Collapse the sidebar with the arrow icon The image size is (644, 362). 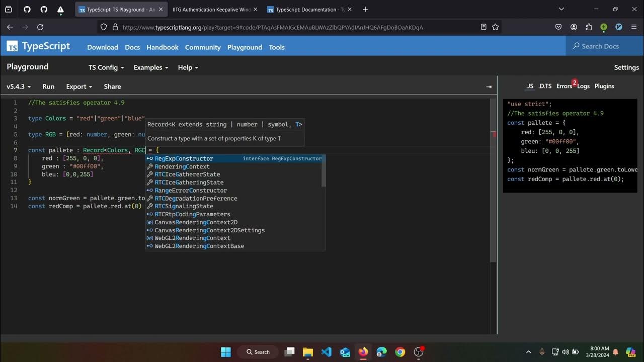pyautogui.click(x=489, y=86)
